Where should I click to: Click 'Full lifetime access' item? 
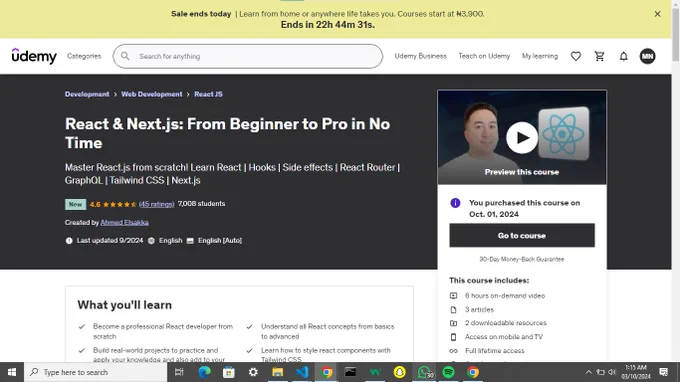pos(494,351)
